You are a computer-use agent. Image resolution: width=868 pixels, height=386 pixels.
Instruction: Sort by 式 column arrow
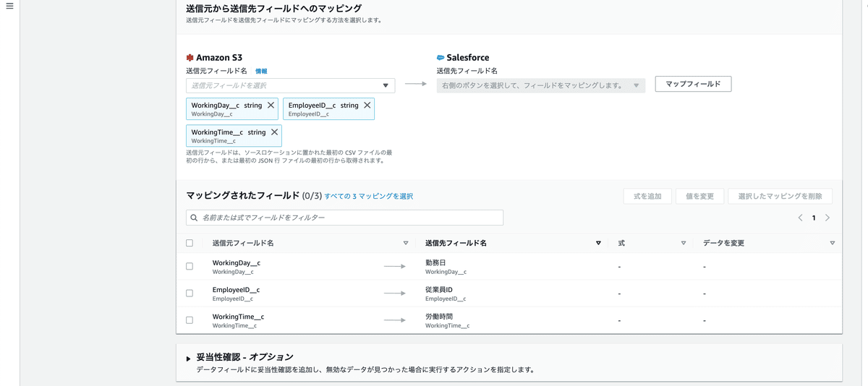pyautogui.click(x=684, y=243)
